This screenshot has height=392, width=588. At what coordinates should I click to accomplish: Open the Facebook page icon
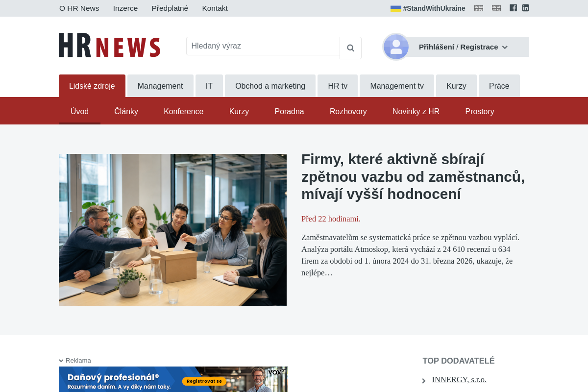click(x=513, y=8)
